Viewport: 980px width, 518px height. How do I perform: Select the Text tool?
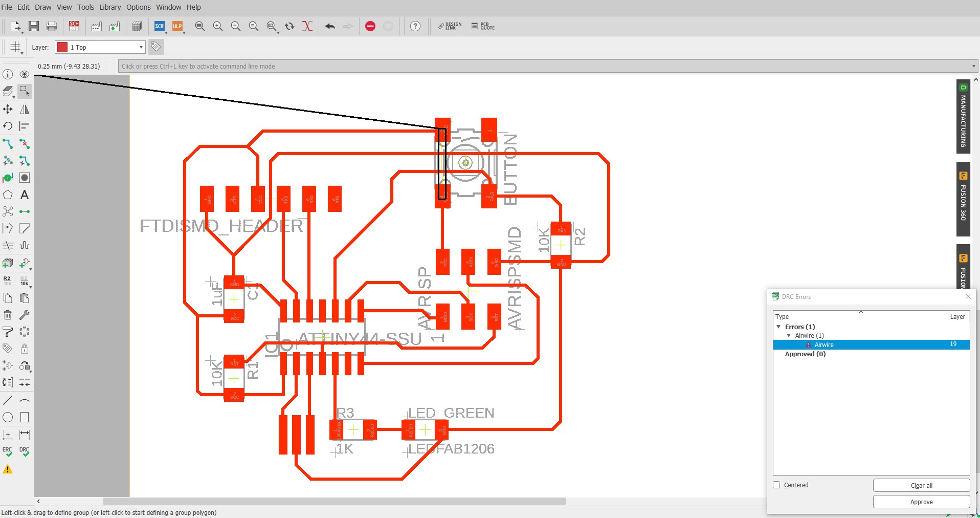(x=25, y=195)
